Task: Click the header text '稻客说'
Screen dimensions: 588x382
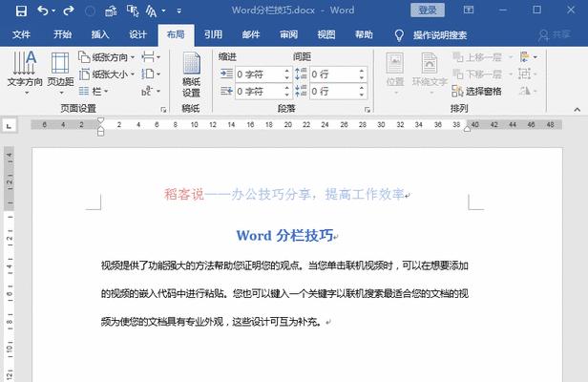Action: 184,194
